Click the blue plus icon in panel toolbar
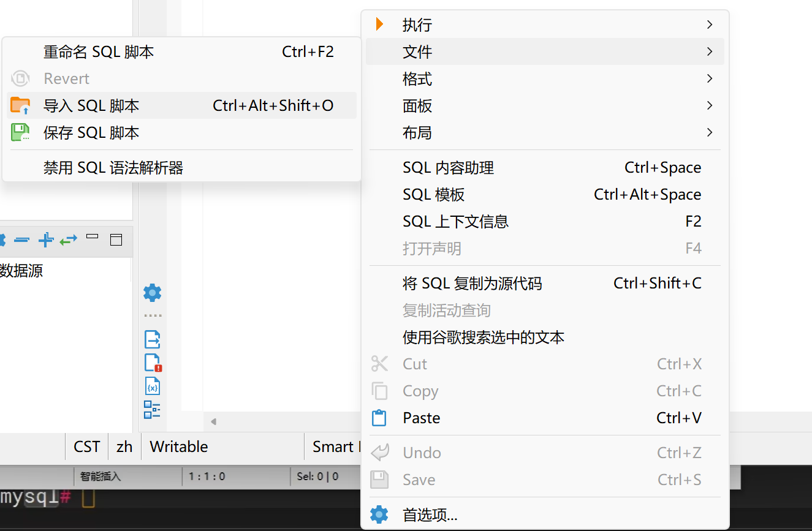The image size is (812, 531). pos(45,240)
